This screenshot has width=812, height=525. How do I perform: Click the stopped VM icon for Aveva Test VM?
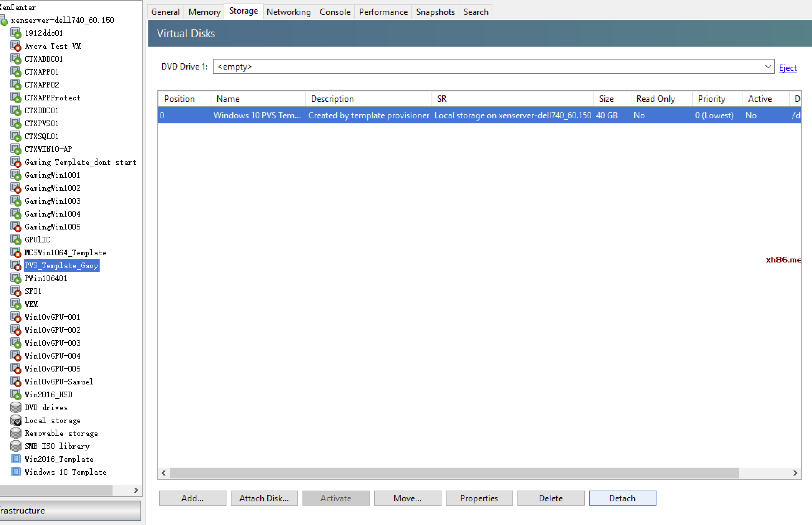click(x=15, y=46)
